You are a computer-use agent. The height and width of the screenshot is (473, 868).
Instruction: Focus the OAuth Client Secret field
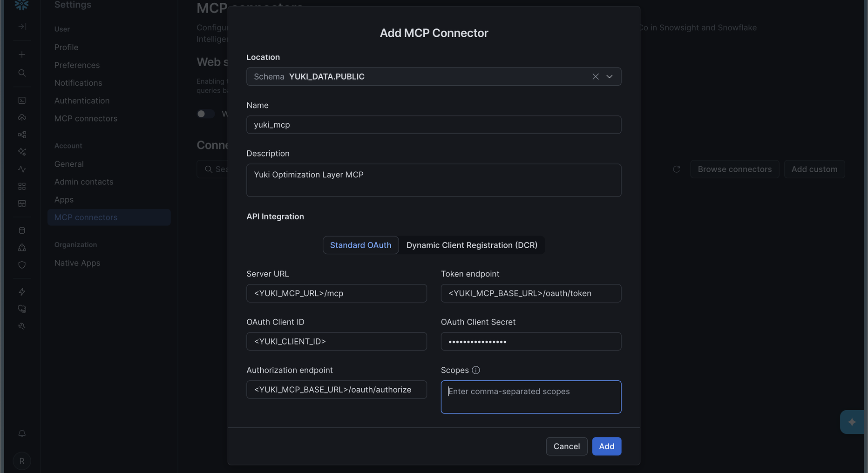(x=531, y=341)
